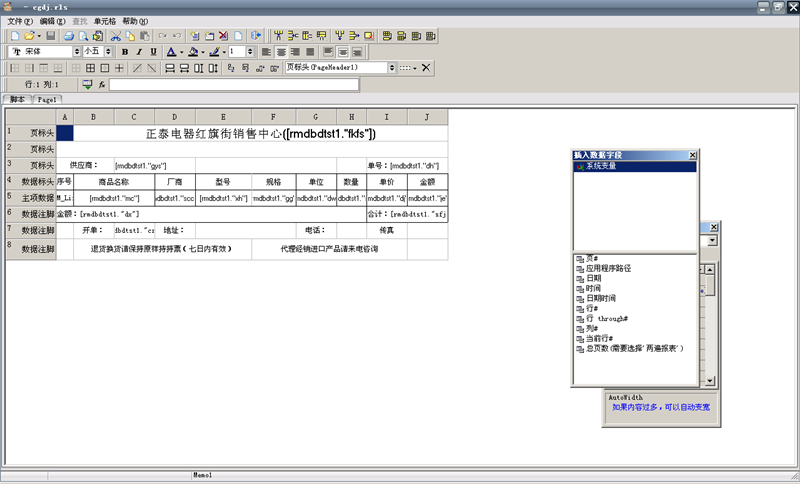Exit using the door arrow icon
This screenshot has width=800, height=484.
click(x=256, y=36)
